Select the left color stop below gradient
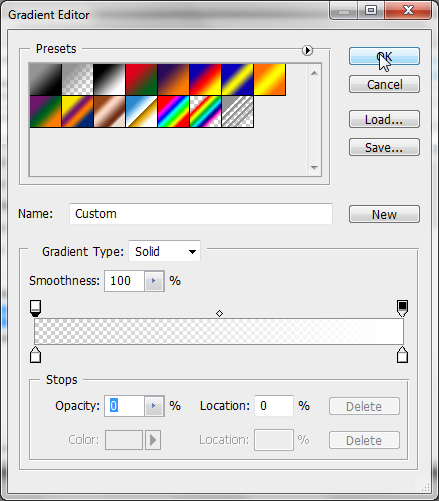 tap(36, 354)
